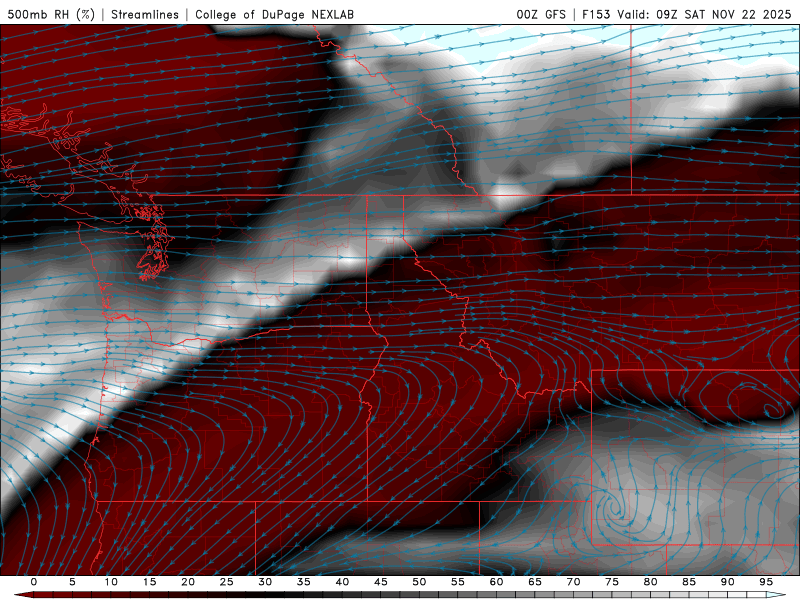Screen dimensions: 800x600
Task: Click the "40" label on the colorbar
Action: pyautogui.click(x=342, y=582)
